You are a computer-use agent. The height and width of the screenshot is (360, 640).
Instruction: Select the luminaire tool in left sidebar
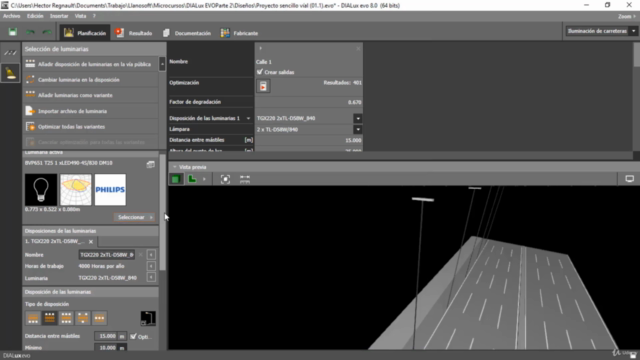pyautogui.click(x=10, y=73)
